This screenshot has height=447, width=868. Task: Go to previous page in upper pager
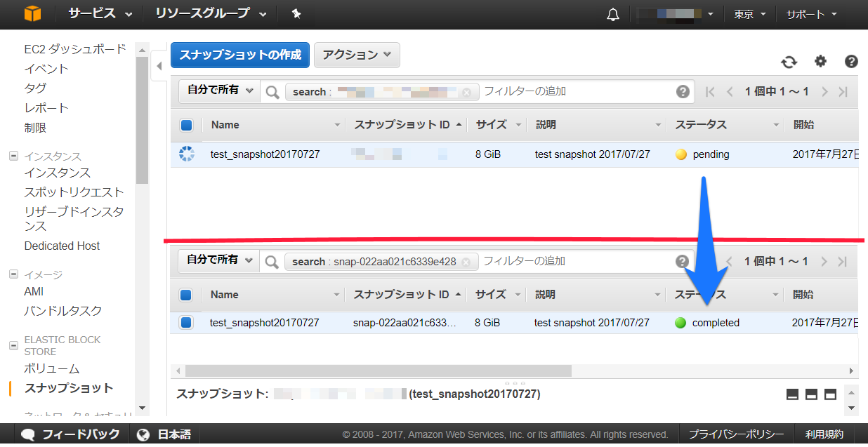click(x=730, y=92)
